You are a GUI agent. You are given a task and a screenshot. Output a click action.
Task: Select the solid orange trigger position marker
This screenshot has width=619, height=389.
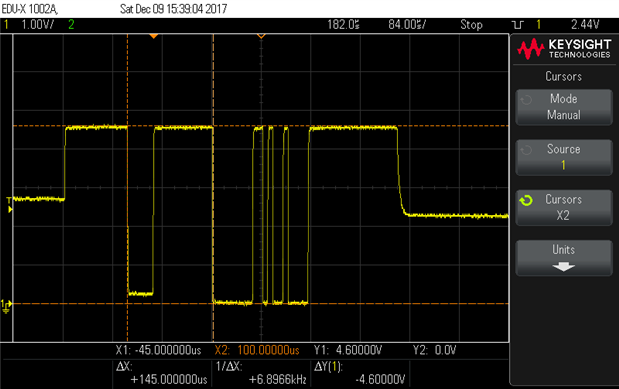[x=154, y=36]
